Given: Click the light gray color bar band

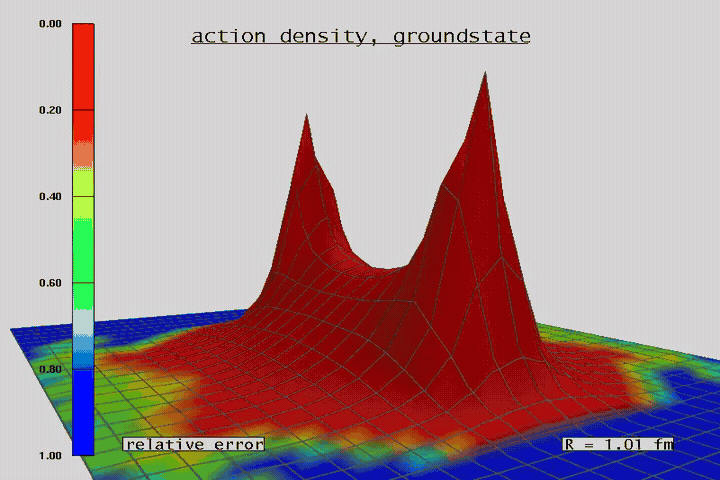Looking at the screenshot, I should pos(83,322).
